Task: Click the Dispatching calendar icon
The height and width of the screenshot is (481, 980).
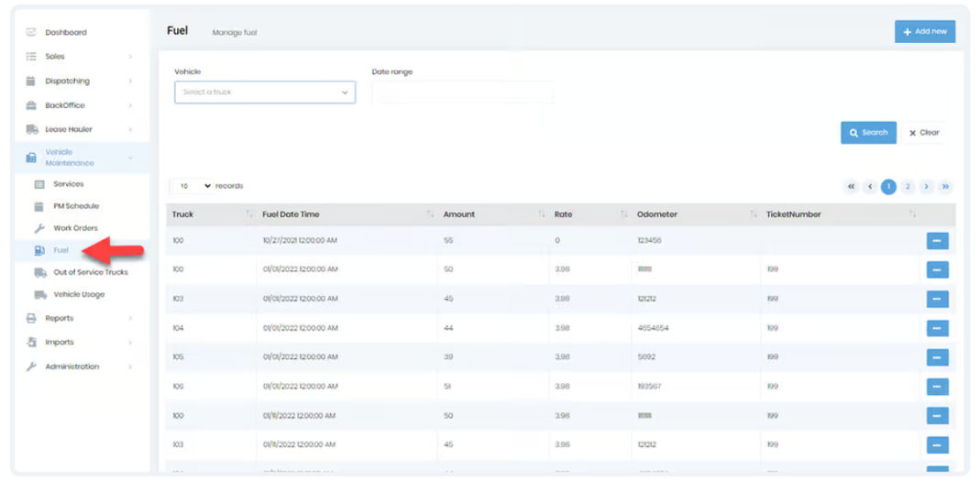Action: 31,82
